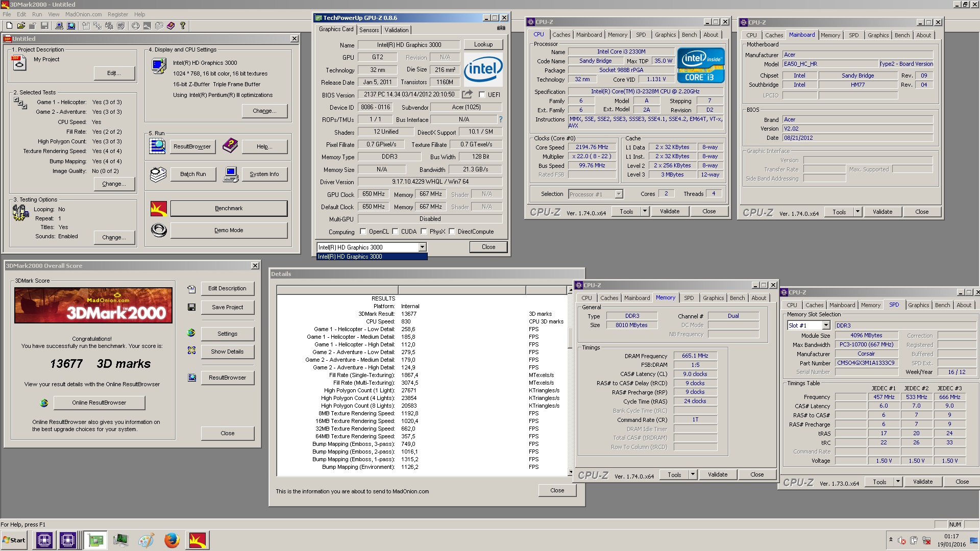This screenshot has height=551, width=980.
Task: Open the Paint palette taskbar icon
Action: [x=146, y=540]
